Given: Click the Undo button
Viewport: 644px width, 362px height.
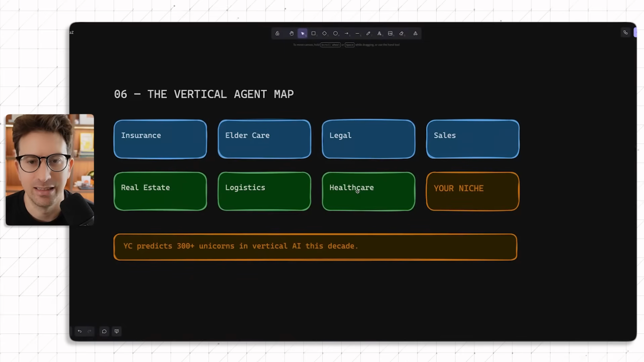Looking at the screenshot, I should tap(79, 331).
